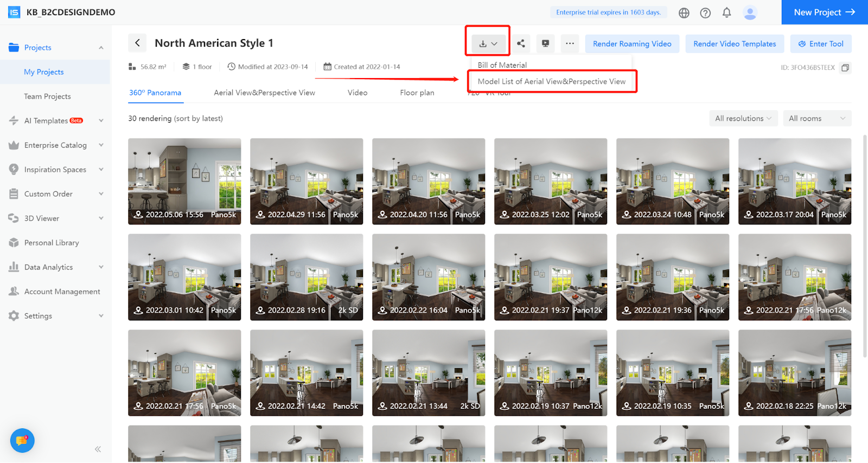Expand the Enterprise Catalog sidebar section

coord(55,145)
